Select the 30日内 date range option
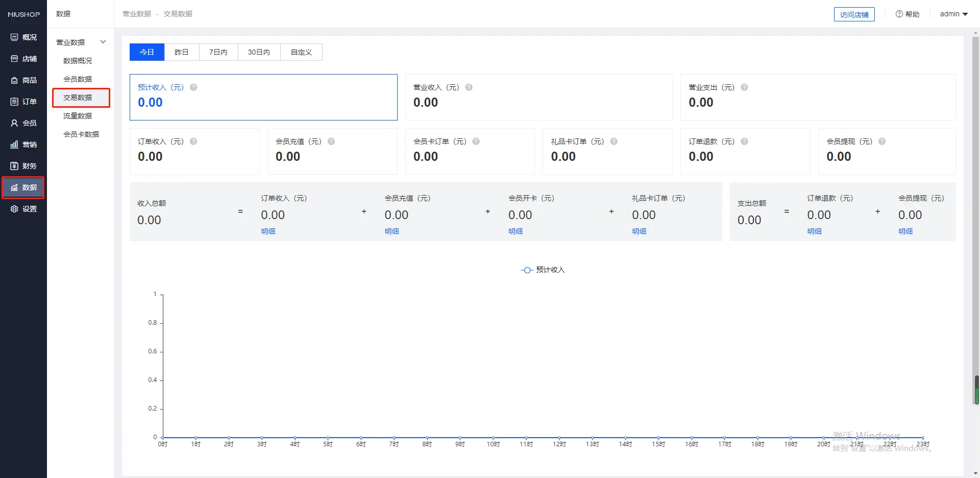This screenshot has width=980, height=478. point(259,52)
